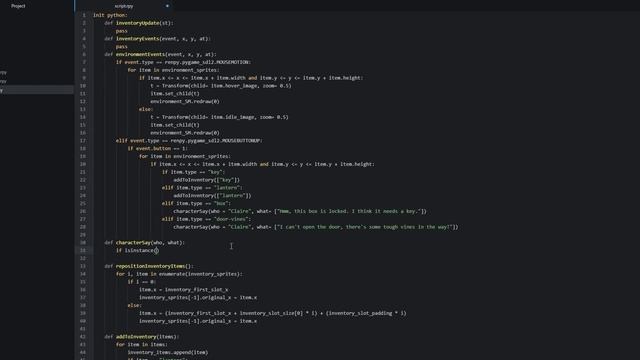The width and height of the screenshot is (640, 360).
Task: Click line number 42 in the gutter
Action: (x=83, y=337)
